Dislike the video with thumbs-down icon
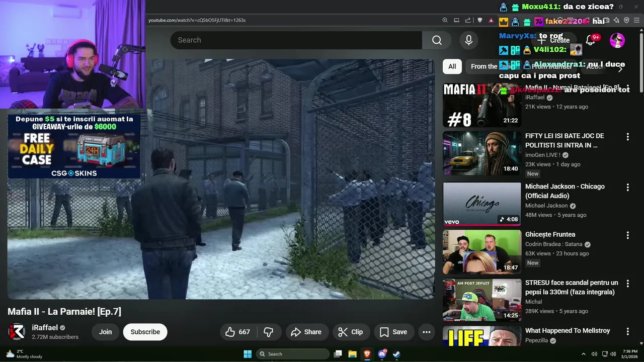644x362 pixels. [268, 332]
